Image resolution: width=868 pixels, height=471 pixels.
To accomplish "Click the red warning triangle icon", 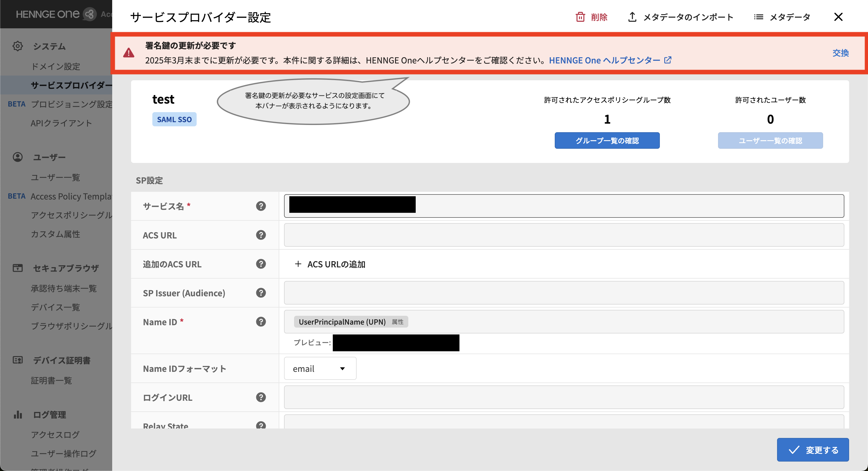I will coord(129,53).
